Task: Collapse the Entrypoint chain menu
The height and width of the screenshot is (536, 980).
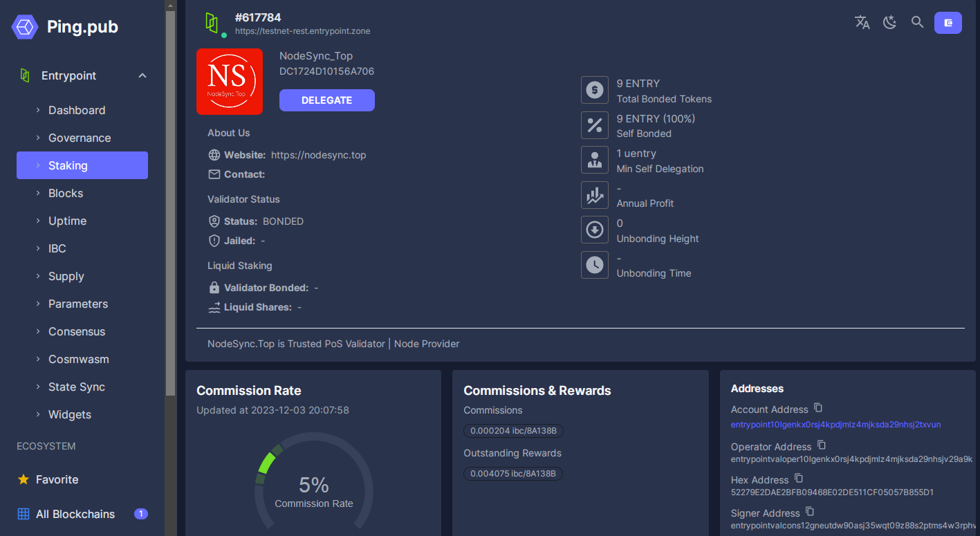Action: pyautogui.click(x=142, y=75)
